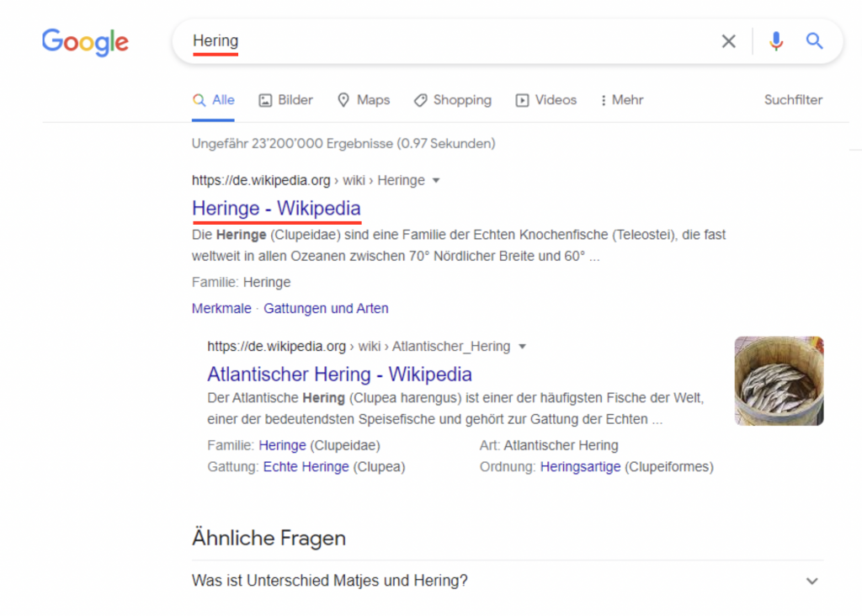Screen dimensions: 862x616
Task: Go to the Shopping tab
Action: coord(453,100)
